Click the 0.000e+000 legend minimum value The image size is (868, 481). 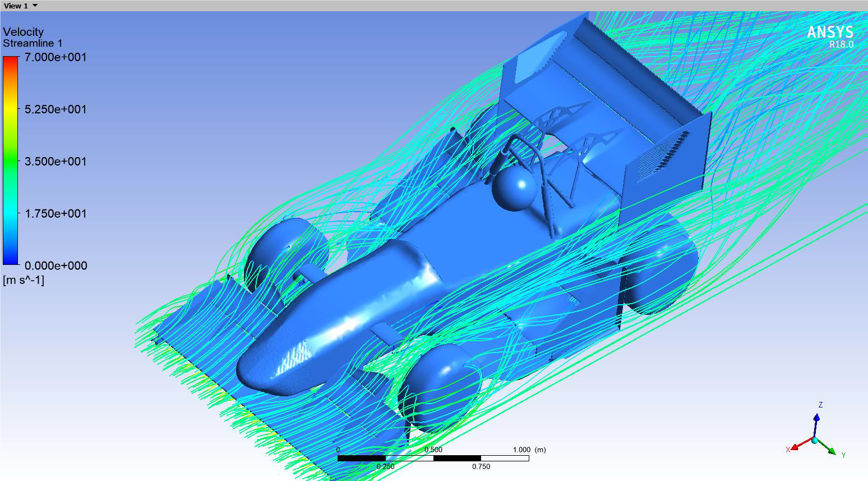tap(56, 266)
